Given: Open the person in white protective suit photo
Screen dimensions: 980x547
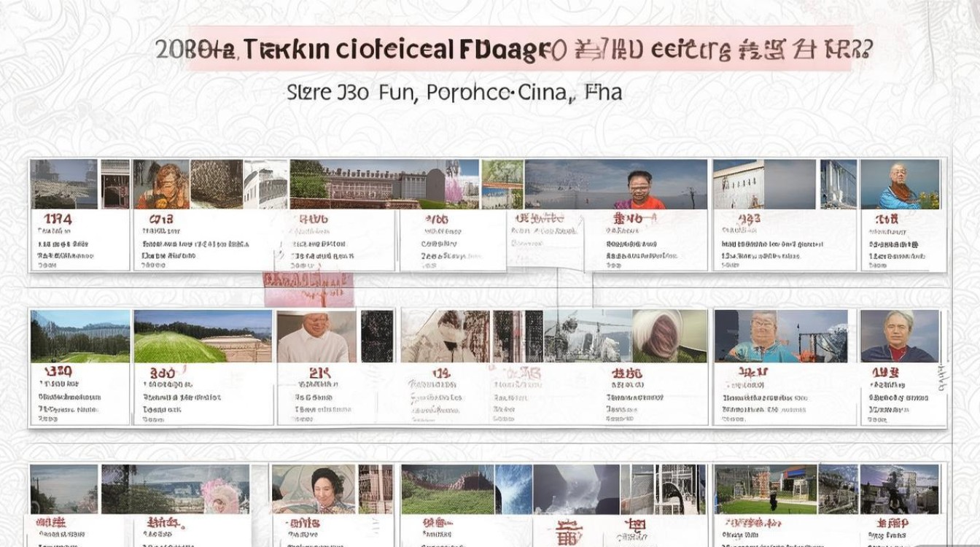Looking at the screenshot, I should click(x=446, y=336).
